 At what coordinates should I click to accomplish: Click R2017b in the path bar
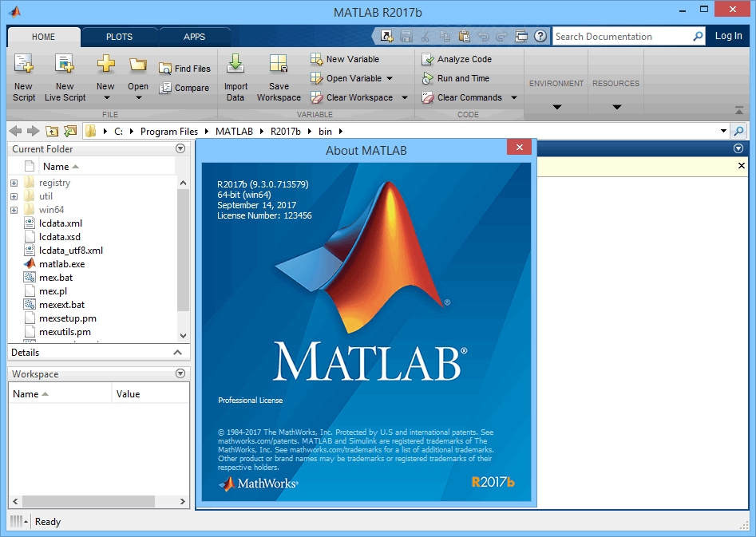(286, 131)
